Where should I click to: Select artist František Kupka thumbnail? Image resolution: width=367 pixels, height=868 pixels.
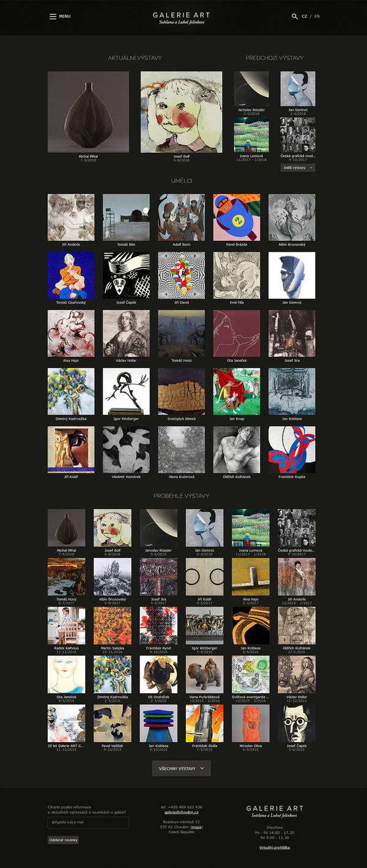coord(292,450)
